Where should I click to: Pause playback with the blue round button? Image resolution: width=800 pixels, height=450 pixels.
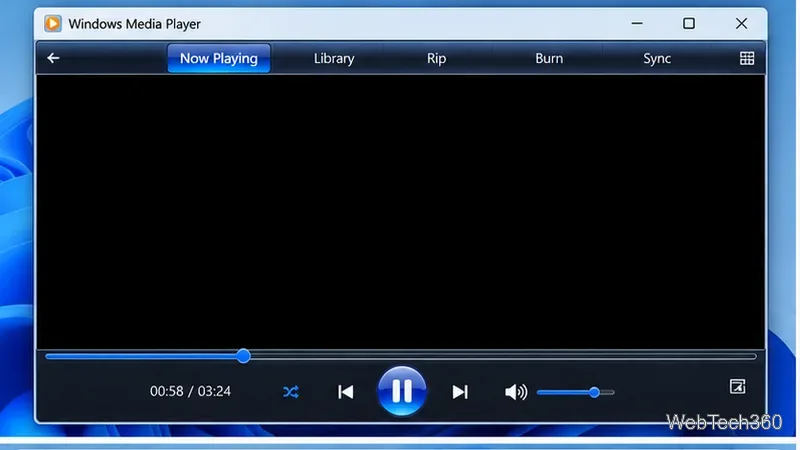pos(402,391)
